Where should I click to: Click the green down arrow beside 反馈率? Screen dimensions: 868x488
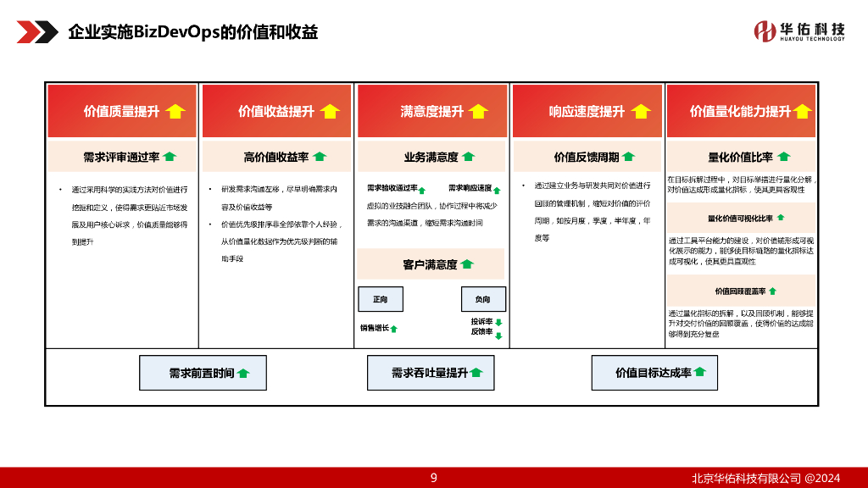point(498,335)
